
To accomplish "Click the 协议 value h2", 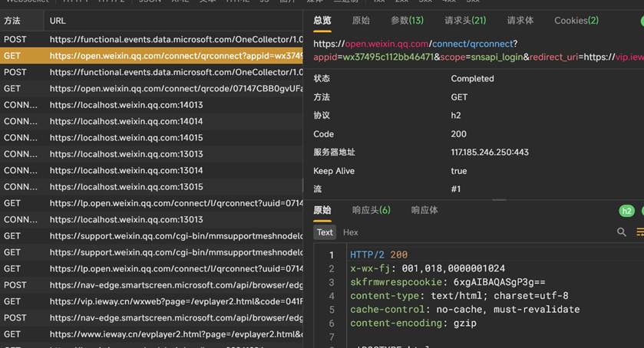I will [456, 115].
